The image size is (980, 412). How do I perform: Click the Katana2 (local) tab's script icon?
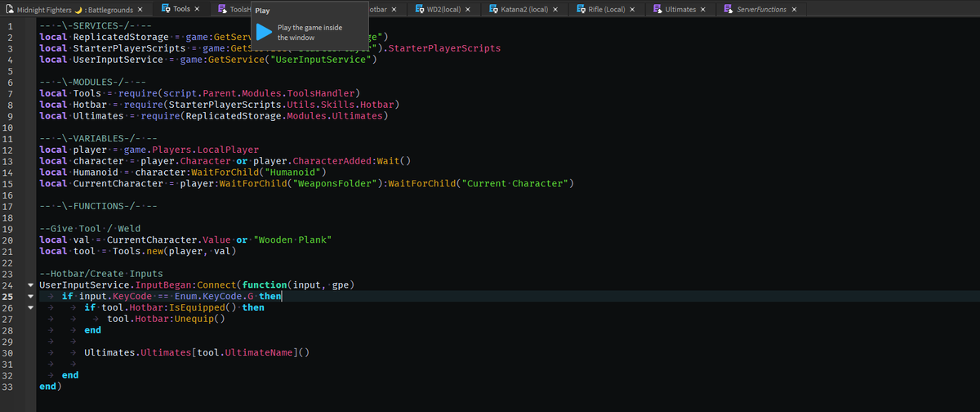click(494, 9)
